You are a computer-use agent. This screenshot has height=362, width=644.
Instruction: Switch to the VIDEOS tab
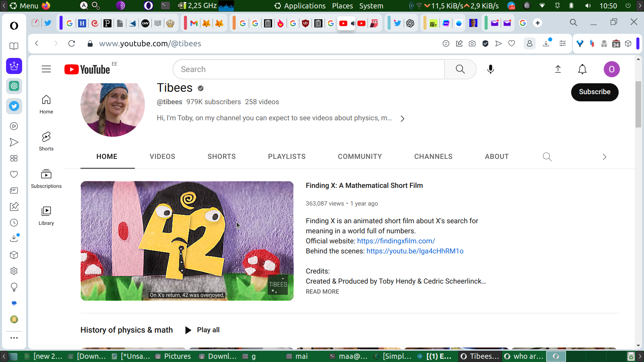[x=162, y=157]
